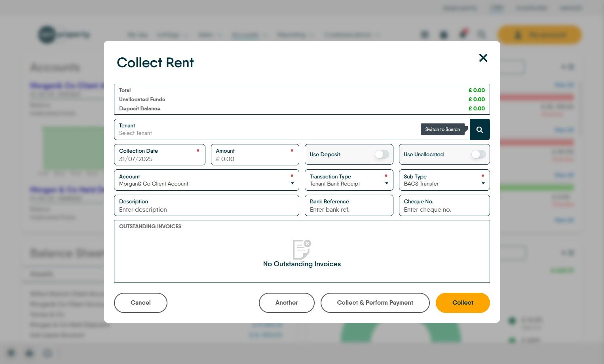Turn on the Use Unallocated switch
This screenshot has height=364, width=604.
click(479, 154)
